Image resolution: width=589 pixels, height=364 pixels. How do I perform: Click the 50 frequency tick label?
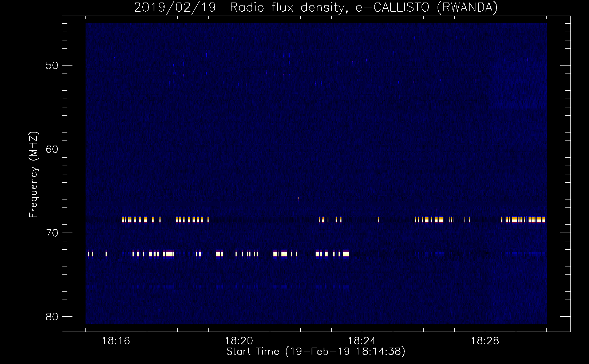tap(52, 66)
